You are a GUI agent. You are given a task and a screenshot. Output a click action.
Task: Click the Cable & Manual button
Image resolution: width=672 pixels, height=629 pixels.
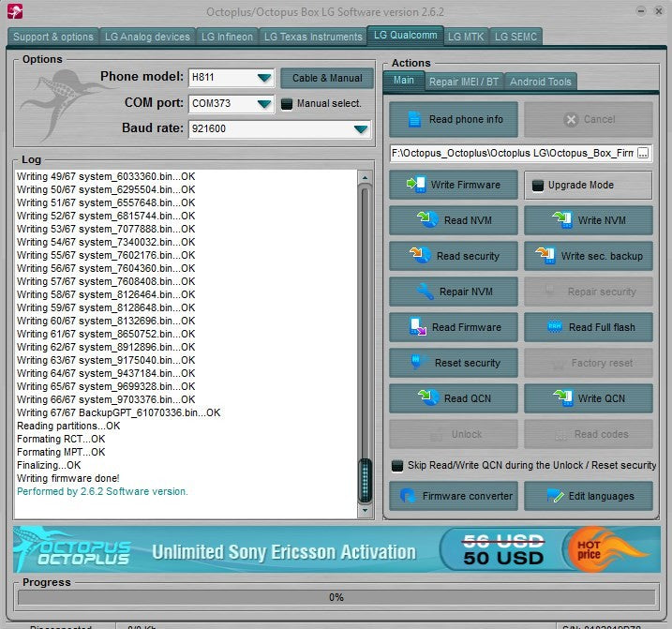[326, 78]
